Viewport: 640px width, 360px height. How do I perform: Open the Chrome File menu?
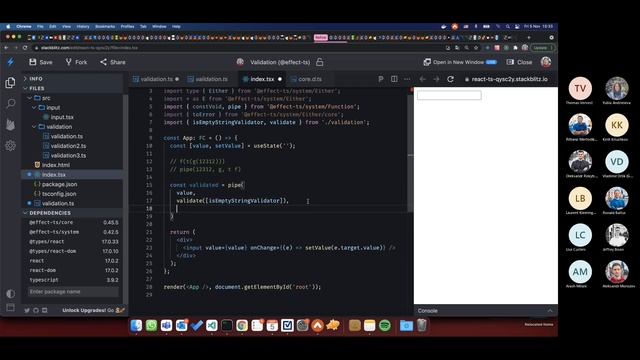tap(40, 27)
